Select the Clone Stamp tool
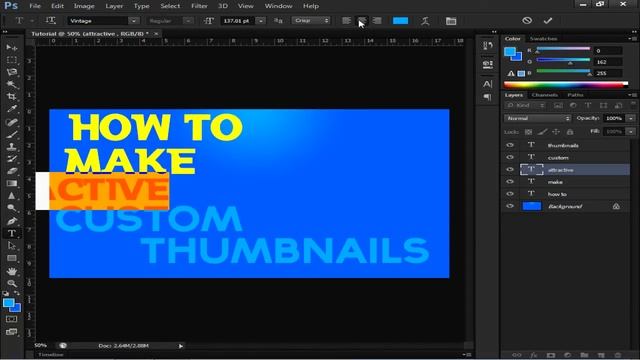Viewport: 640px width, 360px height. (11, 147)
